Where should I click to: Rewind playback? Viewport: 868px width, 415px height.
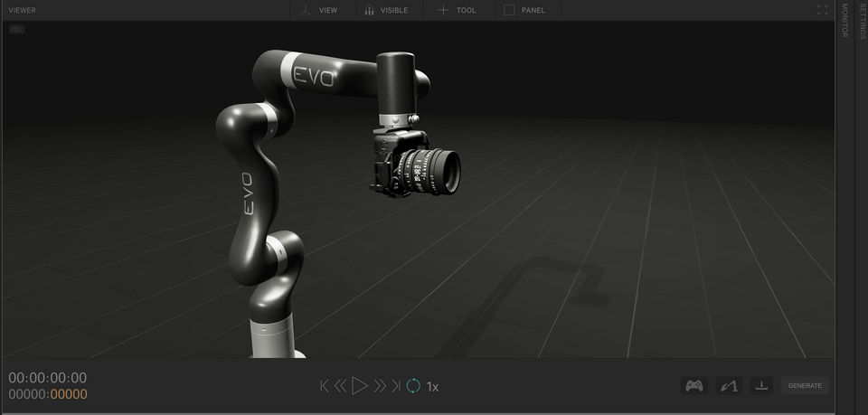point(341,386)
